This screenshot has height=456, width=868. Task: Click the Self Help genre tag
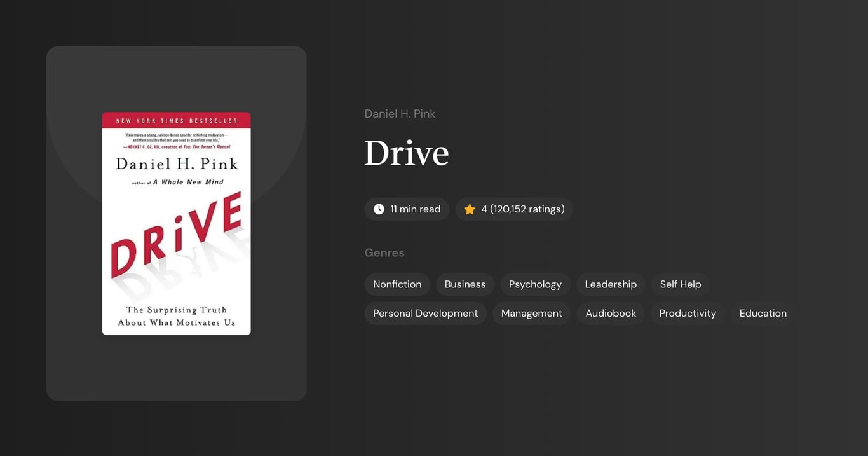[681, 284]
